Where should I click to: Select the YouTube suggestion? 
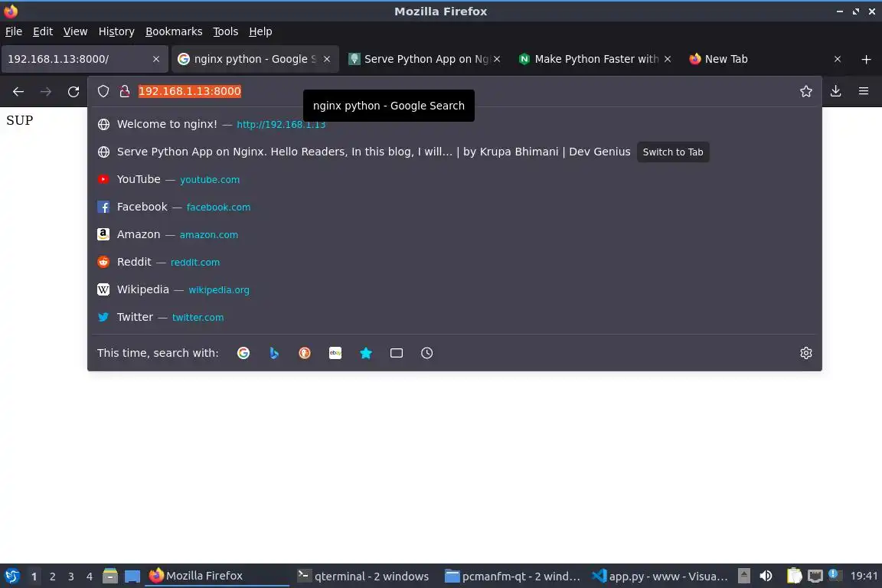pyautogui.click(x=455, y=179)
